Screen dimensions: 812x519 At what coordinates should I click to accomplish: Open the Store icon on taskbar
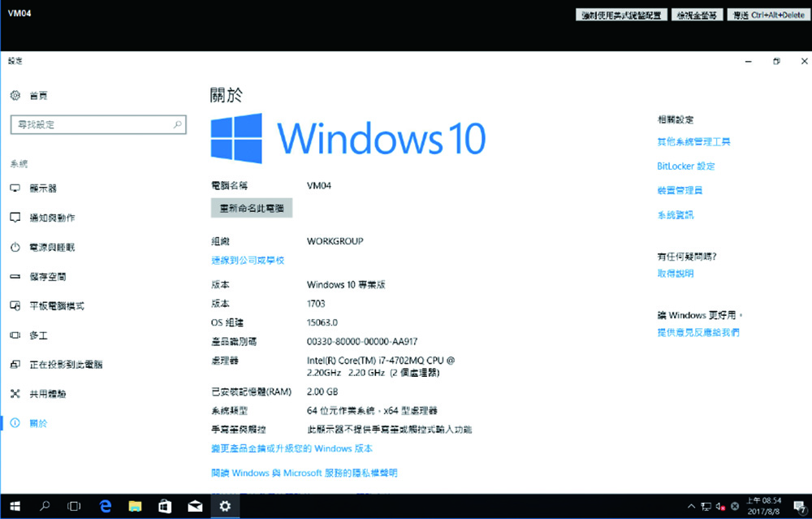click(x=165, y=506)
